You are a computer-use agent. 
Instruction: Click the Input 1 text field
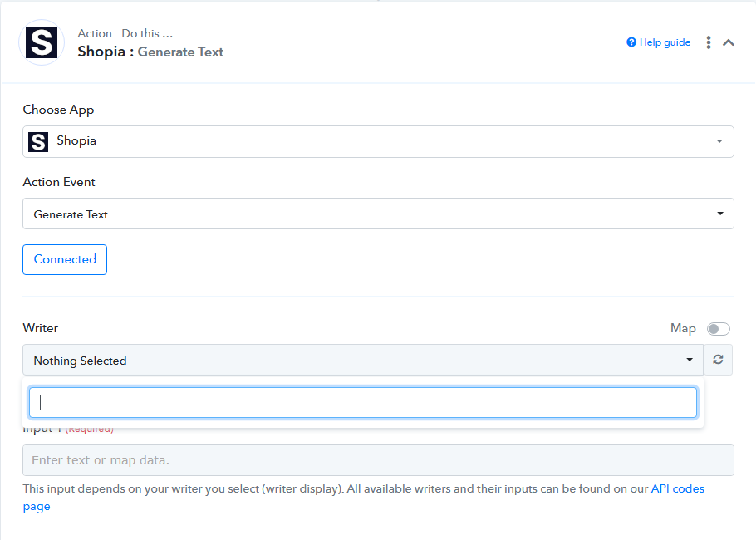point(378,460)
